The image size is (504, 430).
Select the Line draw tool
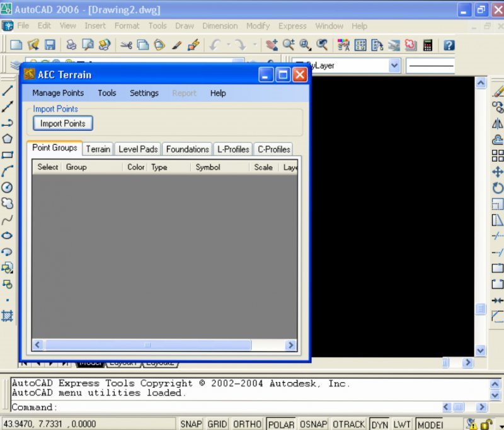click(x=8, y=91)
